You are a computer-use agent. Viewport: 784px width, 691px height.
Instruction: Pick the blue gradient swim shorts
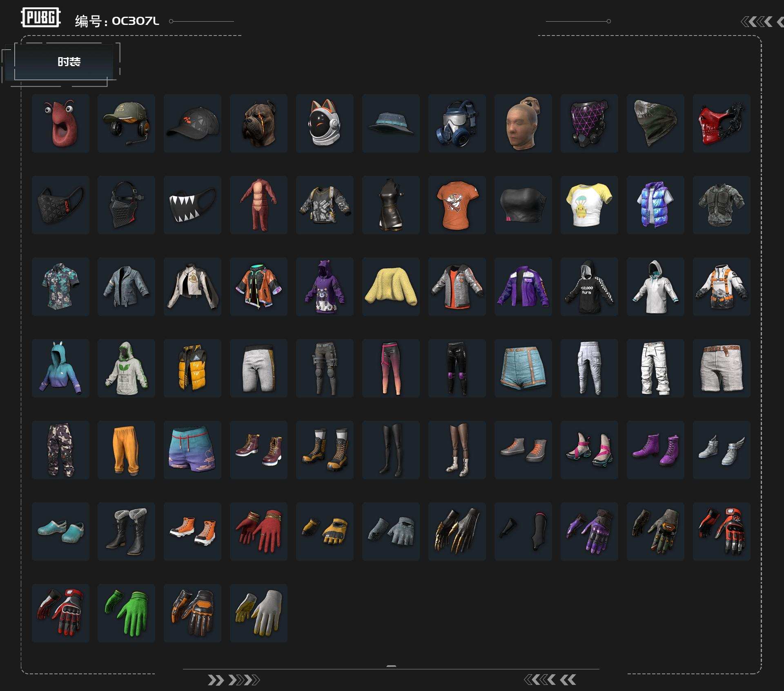(192, 450)
